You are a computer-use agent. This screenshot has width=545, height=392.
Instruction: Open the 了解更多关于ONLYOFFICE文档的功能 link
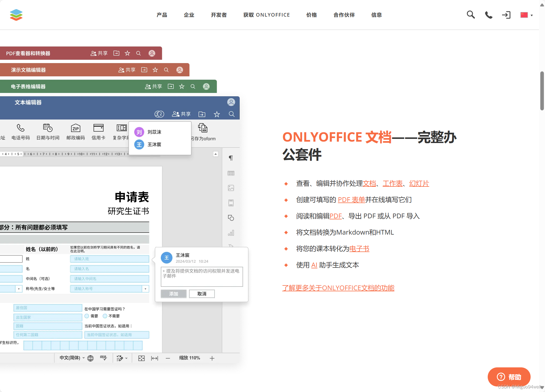tap(338, 288)
